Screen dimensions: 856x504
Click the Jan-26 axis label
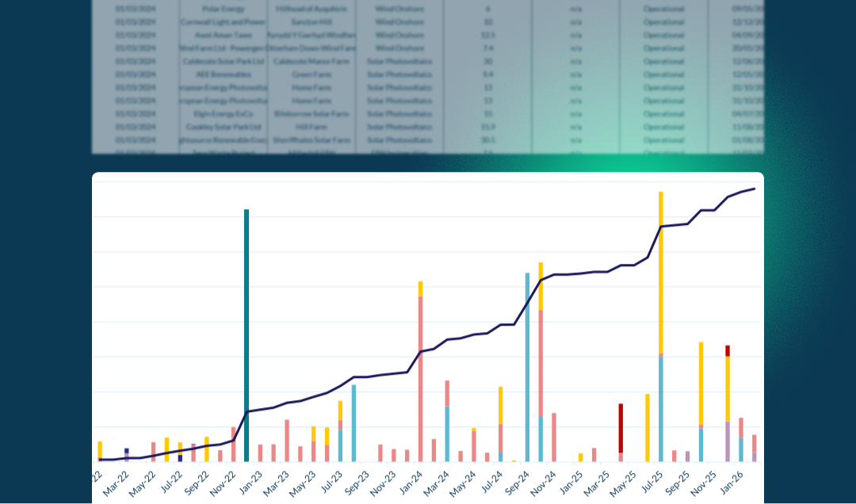[732, 482]
